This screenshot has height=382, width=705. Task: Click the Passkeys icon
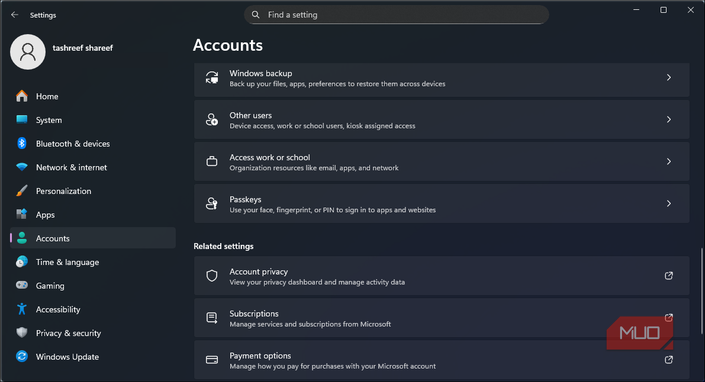[212, 204]
